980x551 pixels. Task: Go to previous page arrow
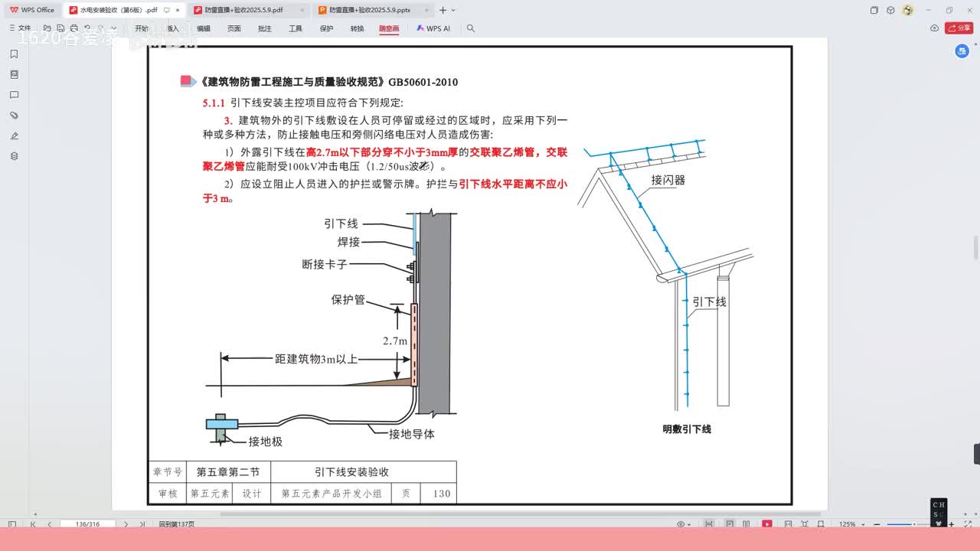50,524
